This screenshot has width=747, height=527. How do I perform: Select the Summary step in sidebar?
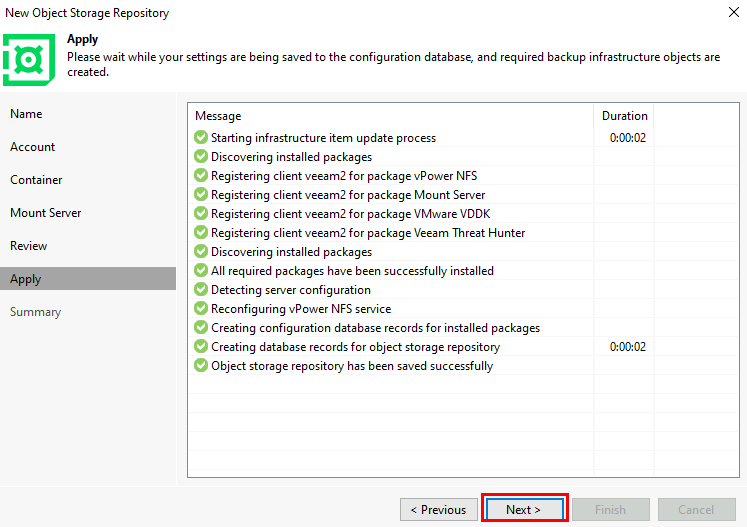(x=36, y=312)
